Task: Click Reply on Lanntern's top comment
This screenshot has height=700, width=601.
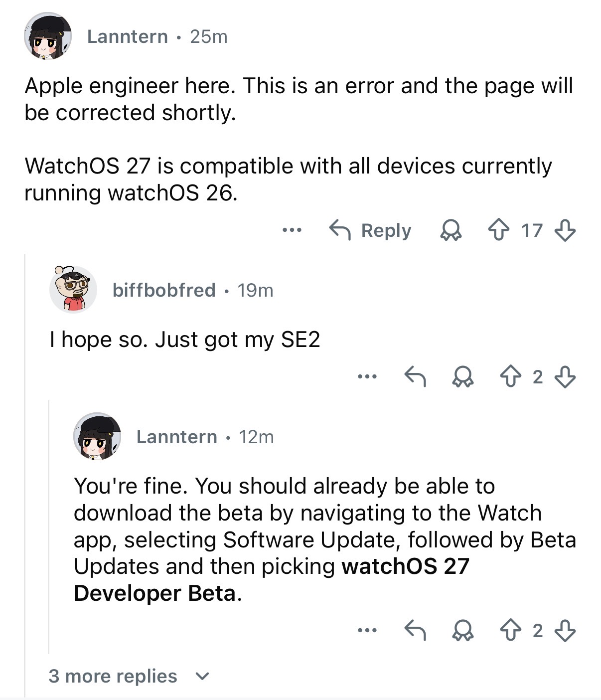Action: (370, 230)
